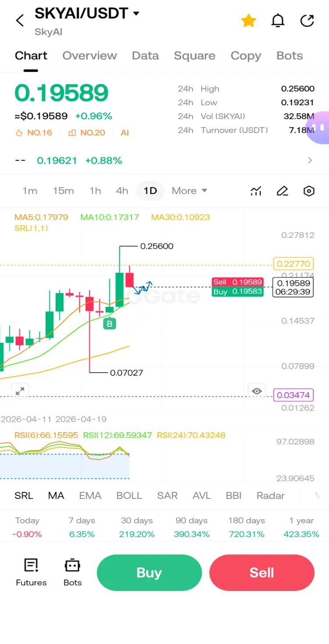Tap the NO.20 ranking tag
The width and height of the screenshot is (329, 644).
87,133
